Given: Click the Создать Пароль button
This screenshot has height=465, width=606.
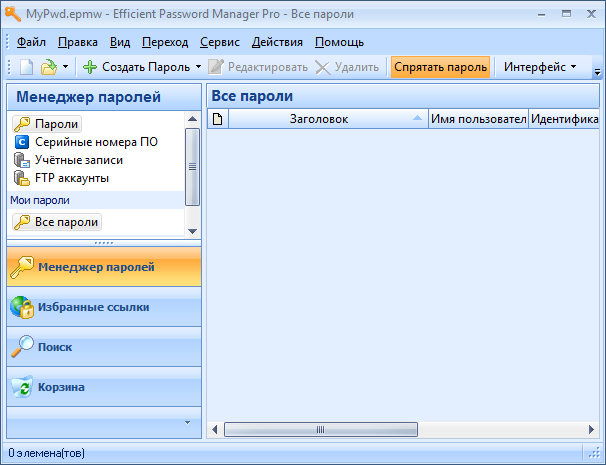Looking at the screenshot, I should click(138, 67).
